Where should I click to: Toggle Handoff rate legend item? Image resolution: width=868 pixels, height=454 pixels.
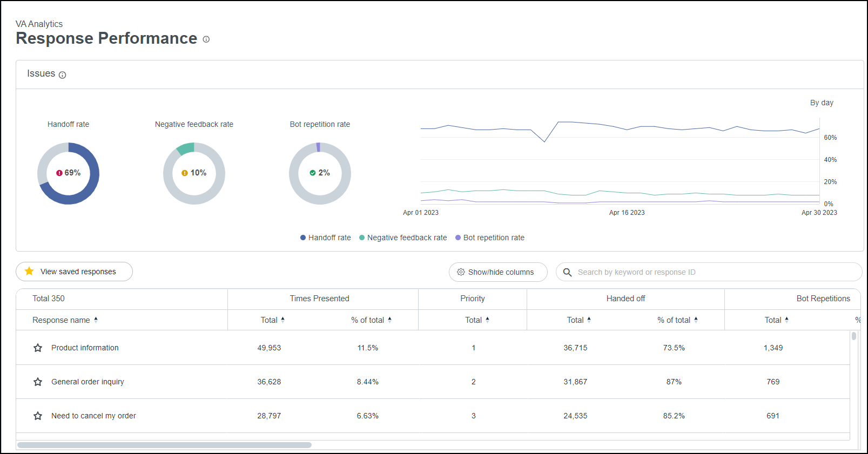[x=326, y=238]
